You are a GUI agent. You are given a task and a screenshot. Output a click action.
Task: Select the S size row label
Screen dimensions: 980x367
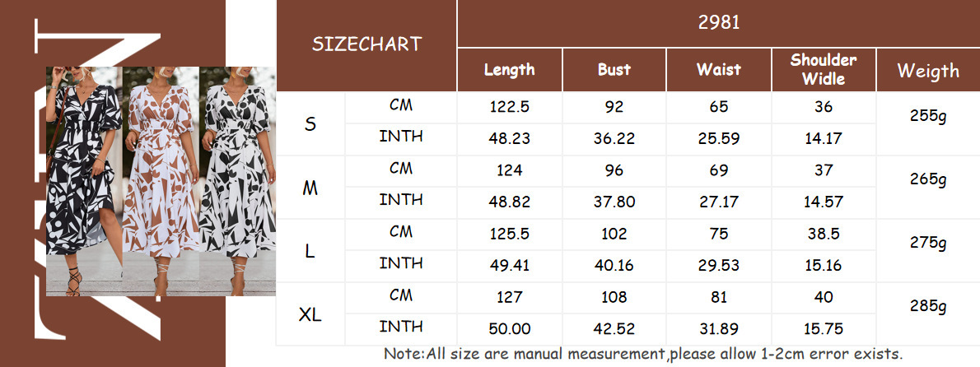(310, 124)
